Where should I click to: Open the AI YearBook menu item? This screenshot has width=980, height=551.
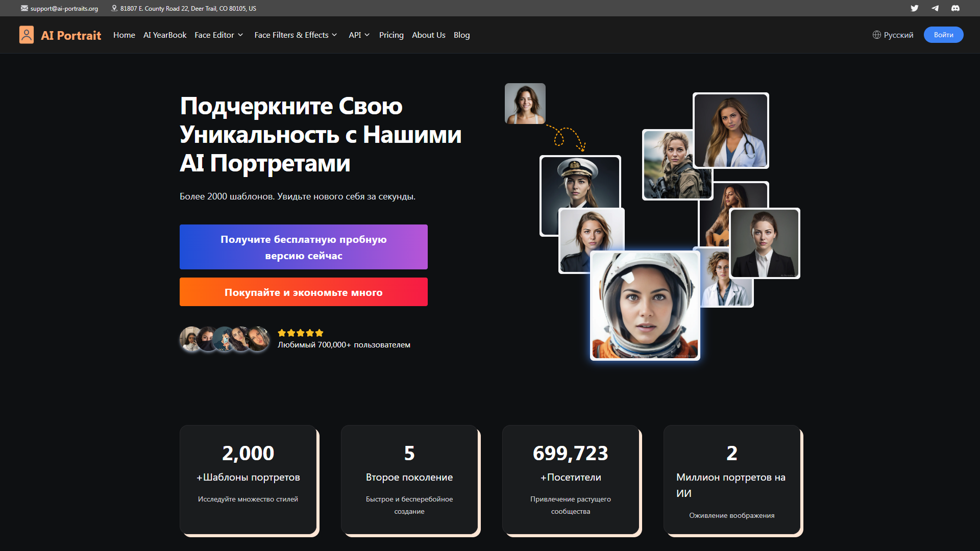(x=165, y=35)
